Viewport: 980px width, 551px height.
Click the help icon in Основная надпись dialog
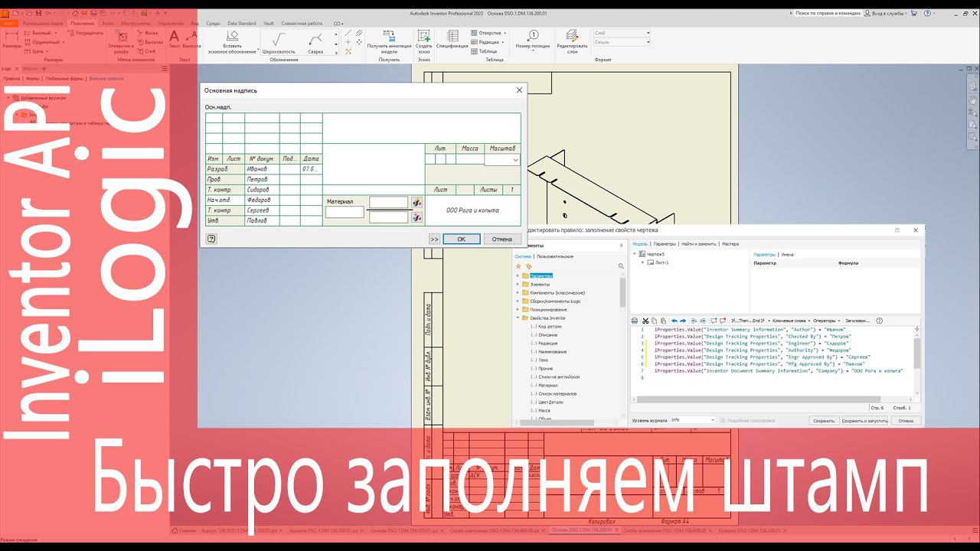click(x=211, y=239)
